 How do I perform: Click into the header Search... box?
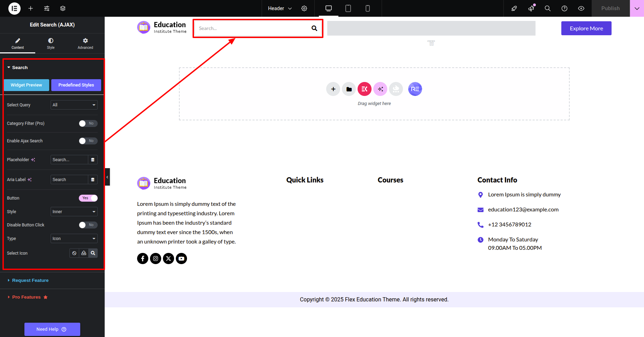coord(251,28)
